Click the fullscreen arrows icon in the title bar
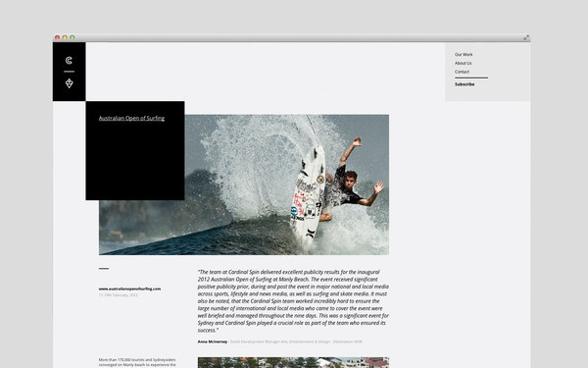588x368 pixels. click(526, 37)
